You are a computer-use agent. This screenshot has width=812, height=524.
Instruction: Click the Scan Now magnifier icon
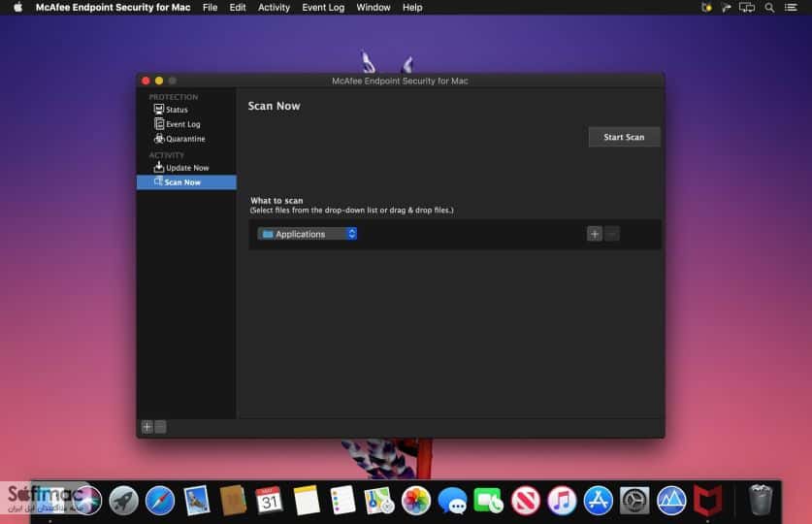click(x=158, y=181)
